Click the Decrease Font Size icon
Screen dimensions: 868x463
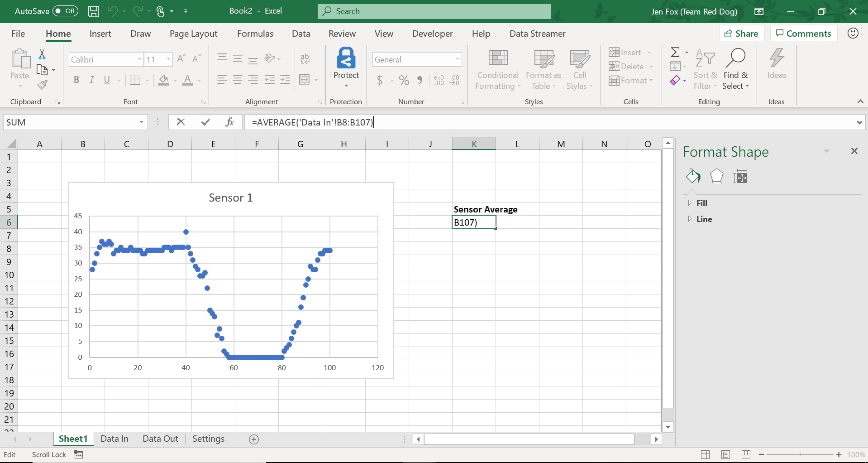pyautogui.click(x=197, y=59)
